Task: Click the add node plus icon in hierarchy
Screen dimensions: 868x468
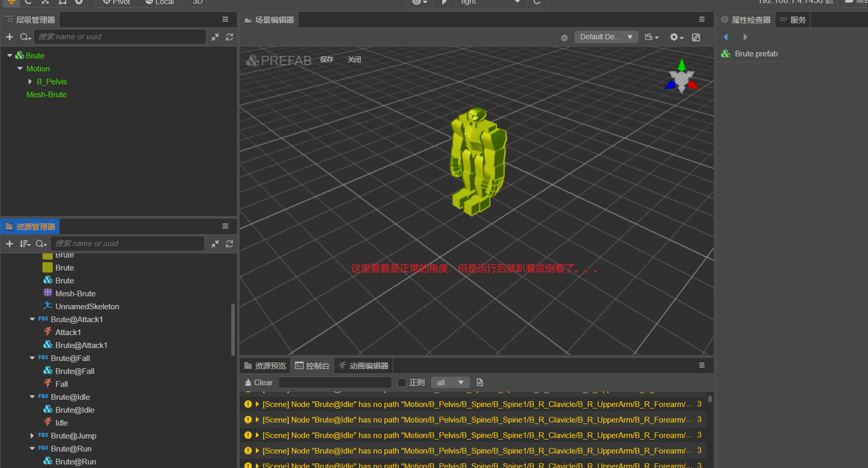Action: tap(9, 37)
